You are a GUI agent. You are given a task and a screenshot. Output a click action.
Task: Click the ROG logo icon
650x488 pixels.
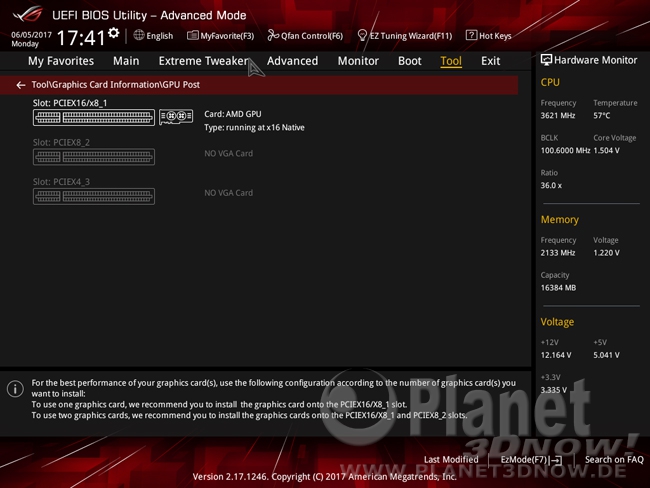pos(27,14)
